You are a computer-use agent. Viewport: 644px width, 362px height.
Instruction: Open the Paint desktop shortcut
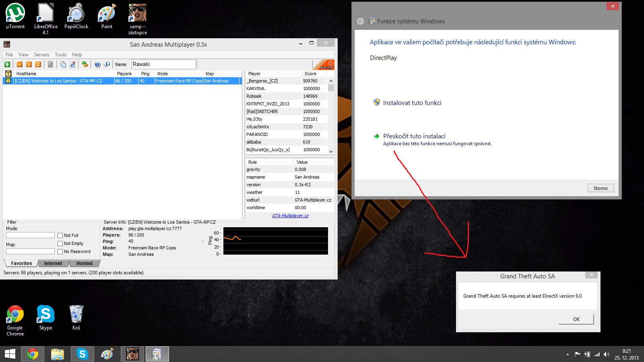click(x=107, y=16)
